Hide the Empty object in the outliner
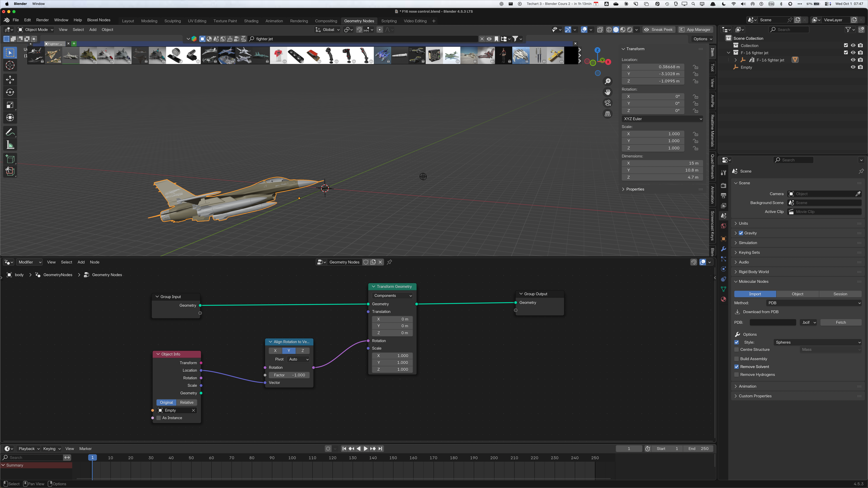This screenshot has height=488, width=868. coord(853,67)
